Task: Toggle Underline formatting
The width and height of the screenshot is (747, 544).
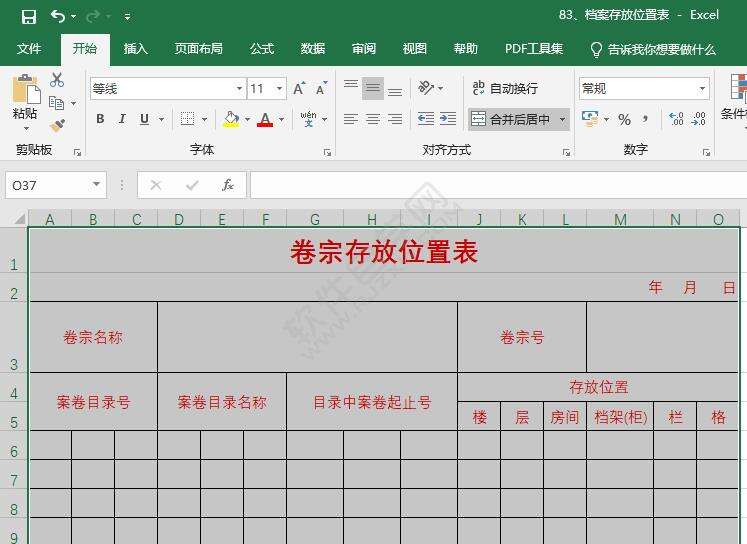Action: (144, 119)
